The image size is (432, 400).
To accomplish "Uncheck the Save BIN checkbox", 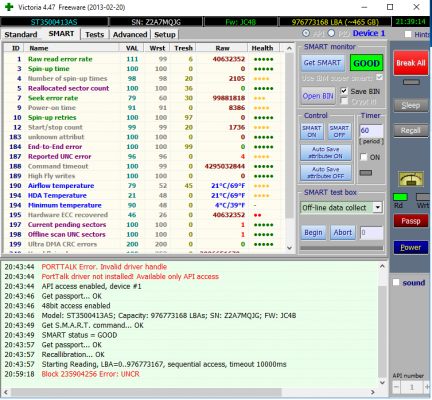I will pos(344,91).
